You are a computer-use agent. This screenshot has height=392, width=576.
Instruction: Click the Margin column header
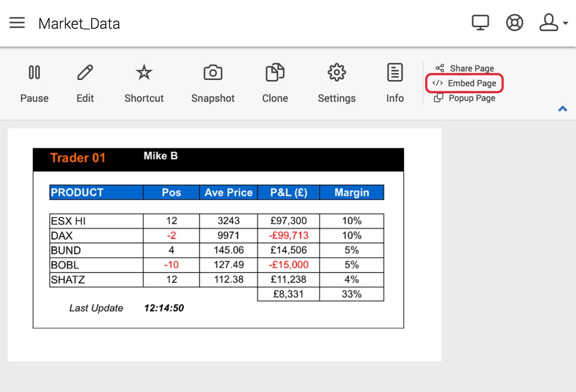[x=352, y=192]
